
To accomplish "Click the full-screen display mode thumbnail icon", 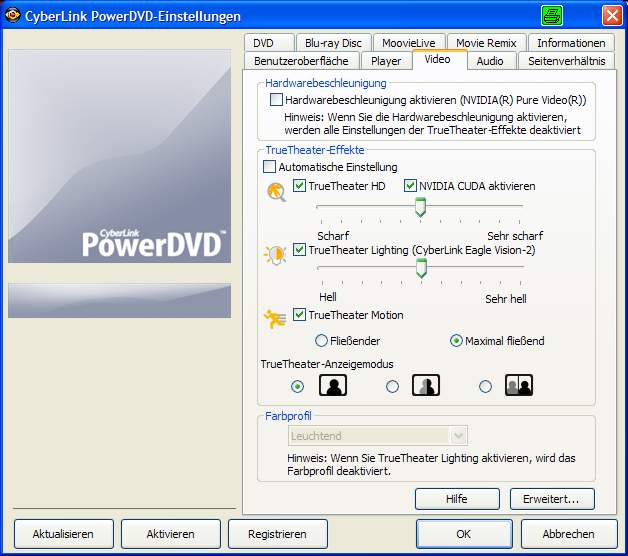I will tap(333, 385).
